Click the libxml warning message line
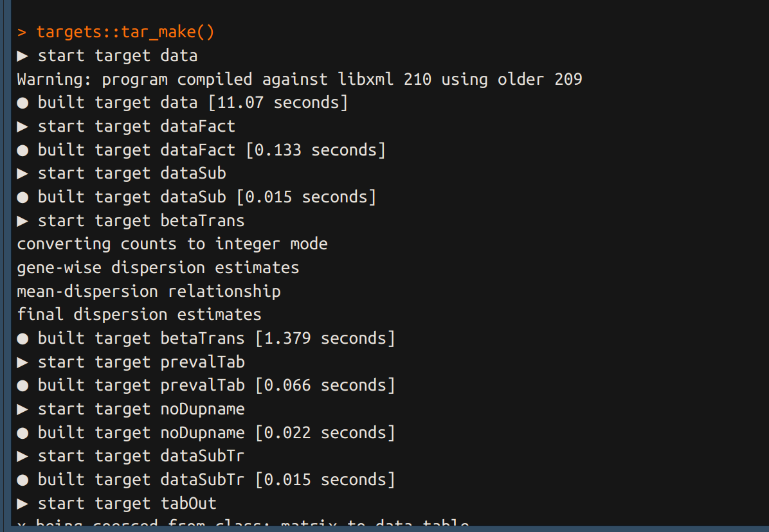The image size is (769, 532). pos(300,80)
